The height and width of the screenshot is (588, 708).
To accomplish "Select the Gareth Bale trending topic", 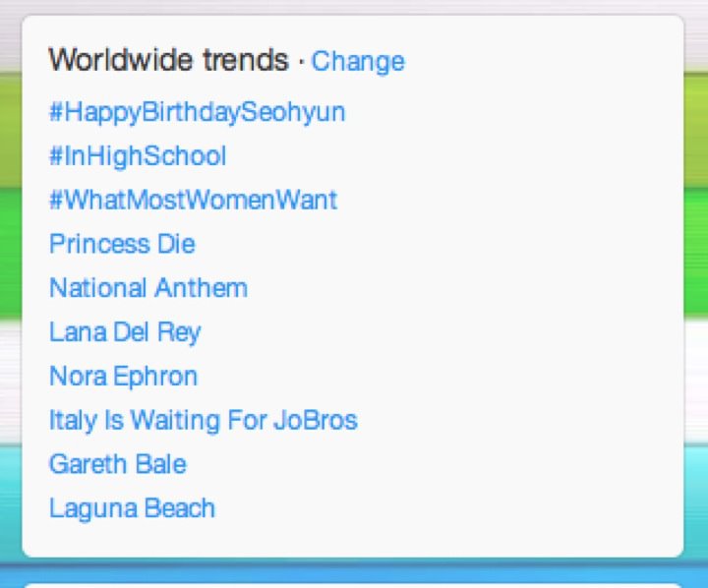I will (x=118, y=464).
